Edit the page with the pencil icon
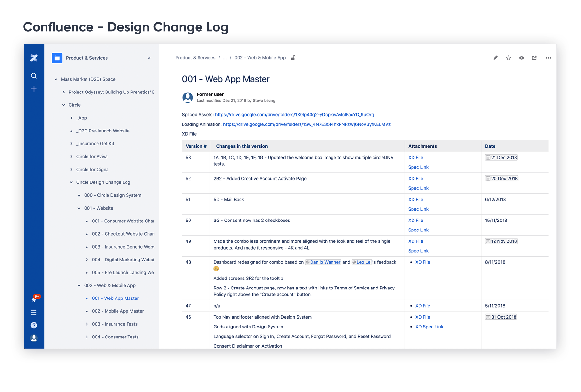Viewport: 581px width, 392px height. click(x=495, y=58)
